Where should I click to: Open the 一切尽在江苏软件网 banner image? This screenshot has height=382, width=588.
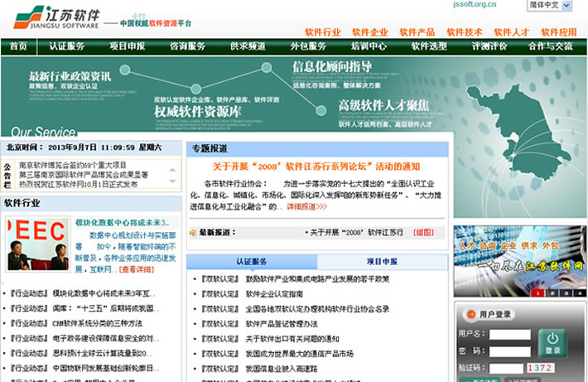click(520, 261)
